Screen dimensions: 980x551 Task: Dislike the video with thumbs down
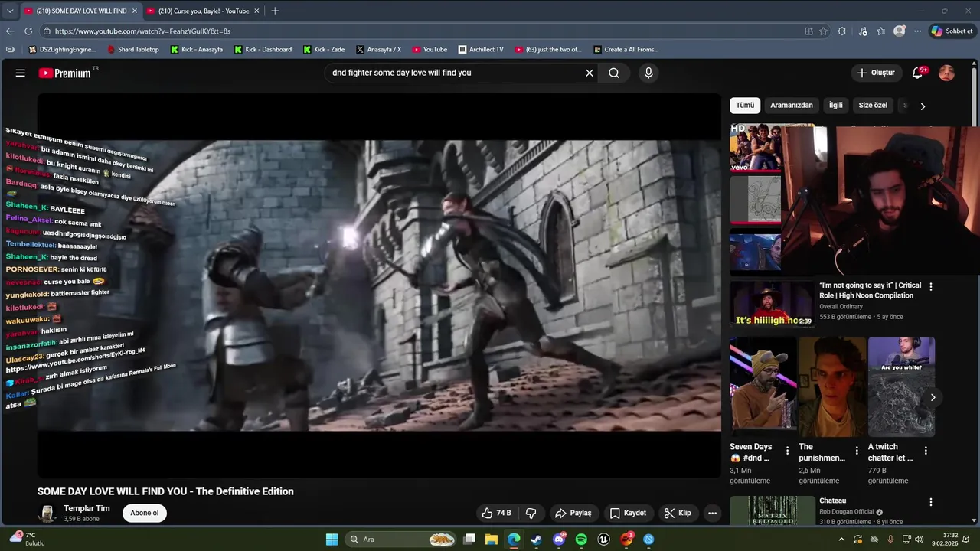click(x=531, y=513)
